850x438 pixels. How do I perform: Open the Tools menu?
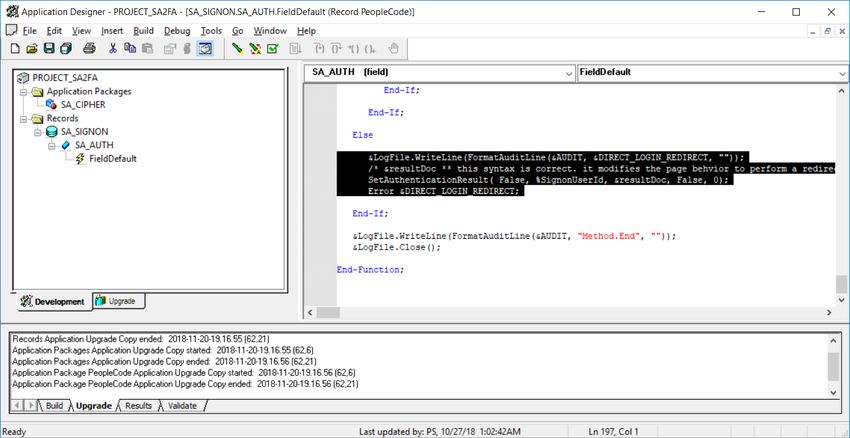tap(211, 31)
